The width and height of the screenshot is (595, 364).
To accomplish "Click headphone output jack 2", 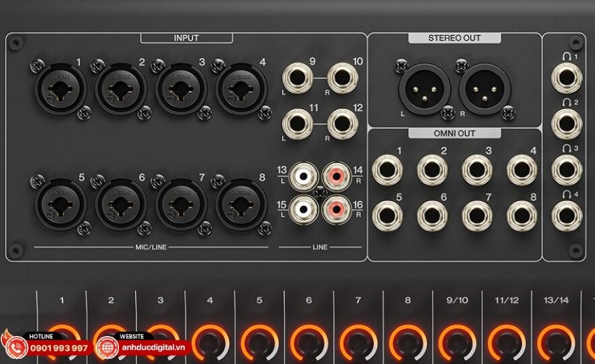I will 566,124.
